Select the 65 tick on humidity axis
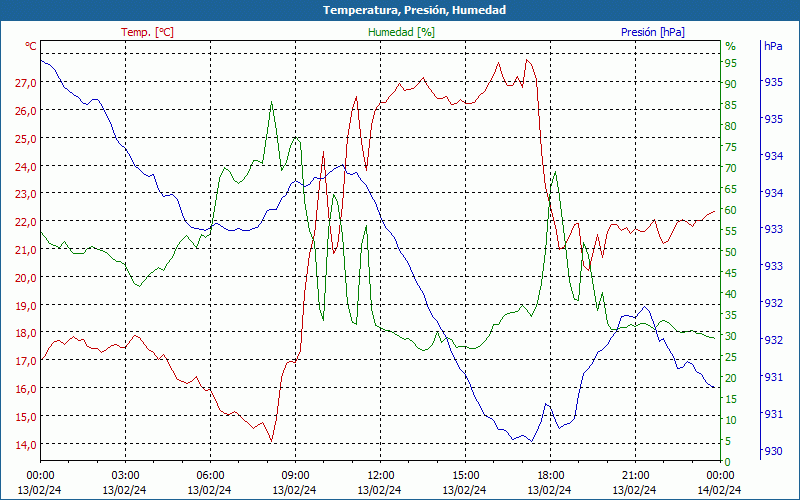The image size is (800, 500). click(731, 189)
